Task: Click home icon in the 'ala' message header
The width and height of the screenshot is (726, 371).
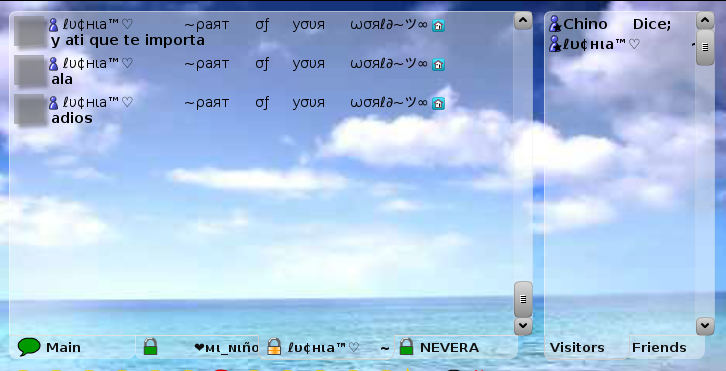Action: pyautogui.click(x=438, y=64)
